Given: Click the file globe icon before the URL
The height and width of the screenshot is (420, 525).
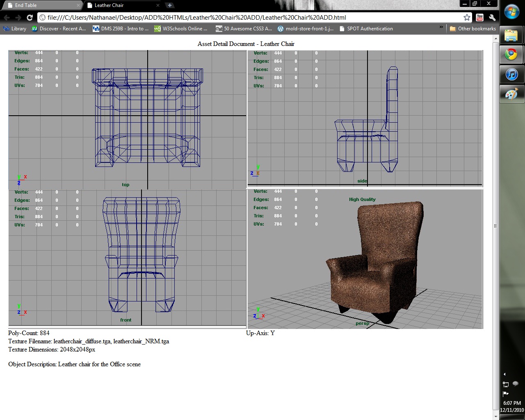Looking at the screenshot, I should [42, 18].
